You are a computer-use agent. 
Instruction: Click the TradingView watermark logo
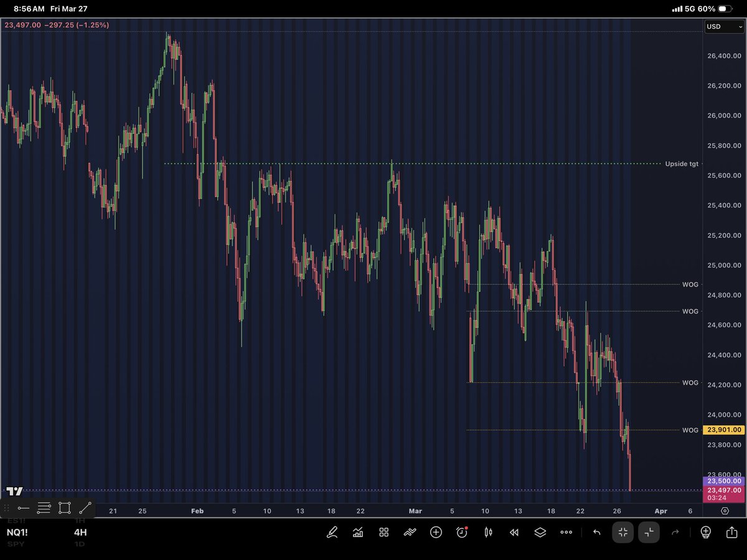[14, 491]
